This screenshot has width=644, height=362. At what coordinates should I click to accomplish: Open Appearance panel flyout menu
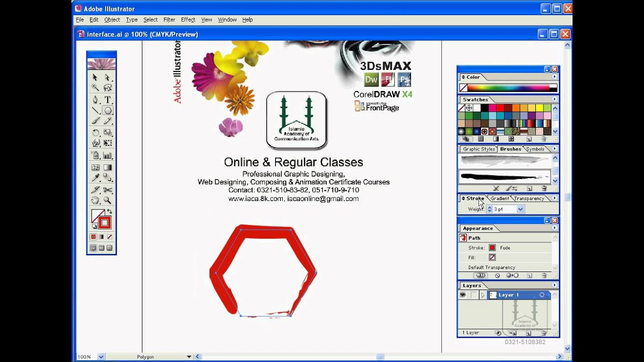click(x=554, y=228)
